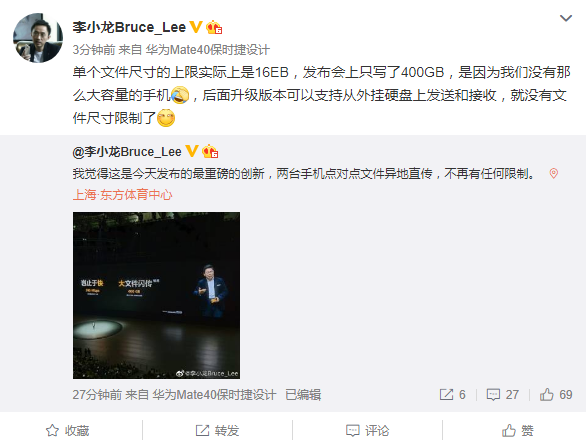Click the verified V badge in the repost
Screen dimensions: 586x440
192,151
